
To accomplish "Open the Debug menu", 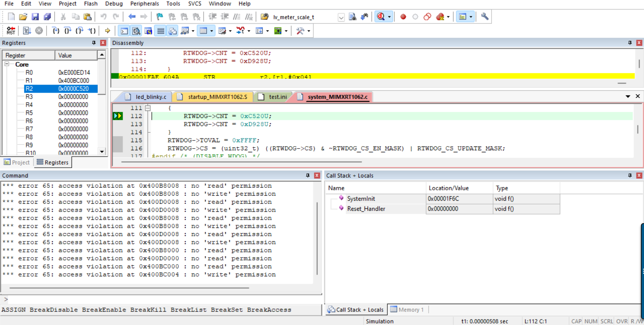I will (114, 4).
